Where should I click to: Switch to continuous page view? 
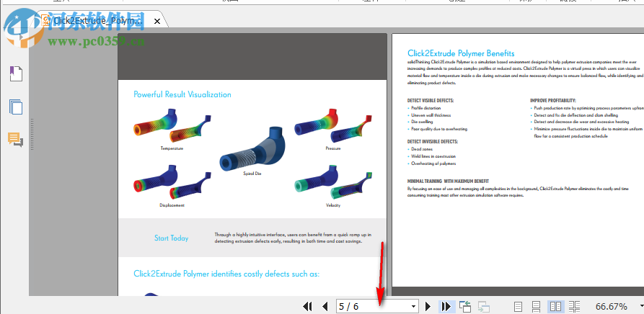pyautogui.click(x=537, y=306)
